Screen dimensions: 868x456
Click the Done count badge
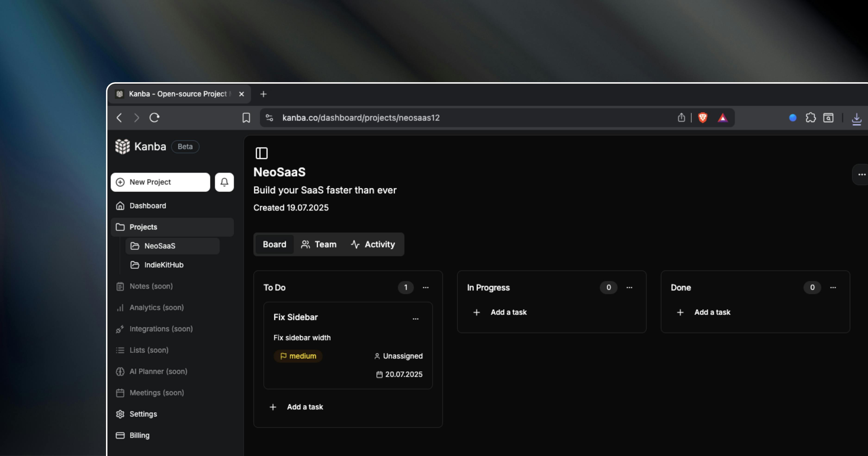[812, 287]
